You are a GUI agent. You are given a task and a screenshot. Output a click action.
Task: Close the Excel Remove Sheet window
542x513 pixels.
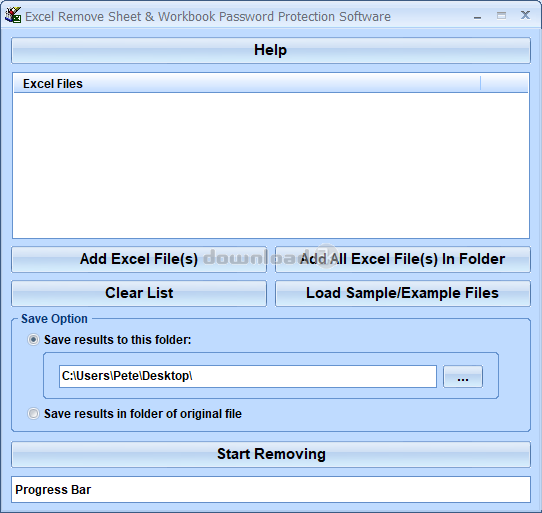[525, 15]
